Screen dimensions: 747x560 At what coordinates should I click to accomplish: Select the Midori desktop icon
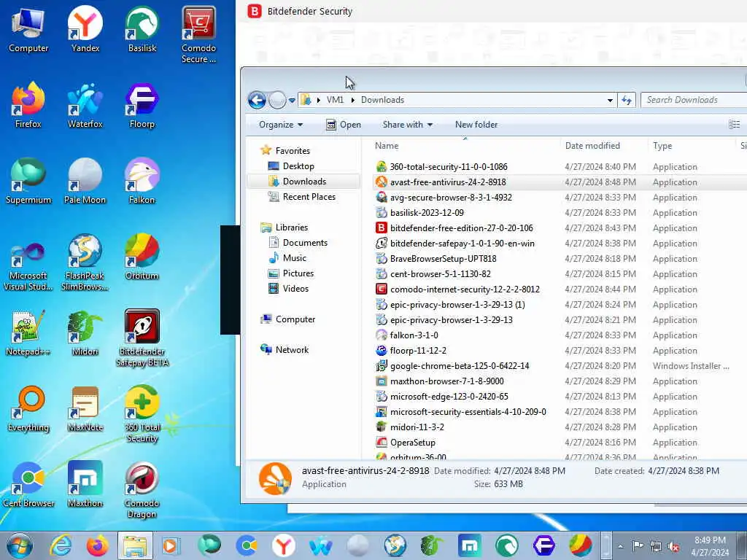click(x=85, y=332)
